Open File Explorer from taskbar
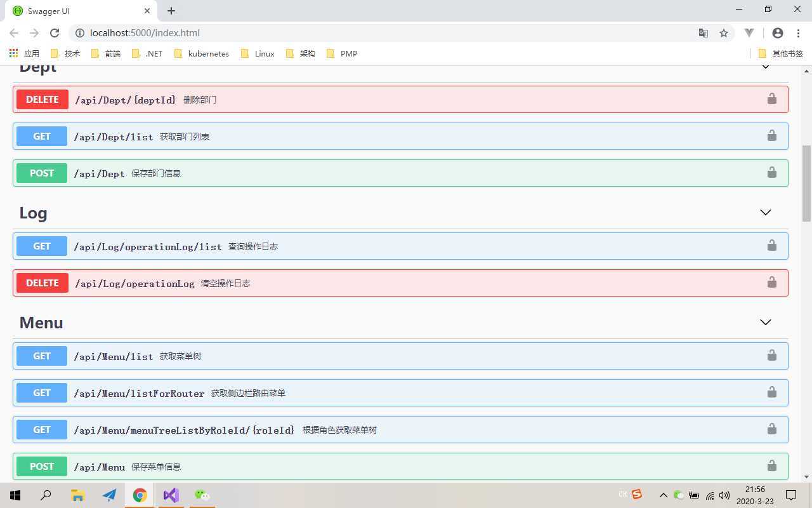Viewport: 812px width, 508px height. [77, 495]
